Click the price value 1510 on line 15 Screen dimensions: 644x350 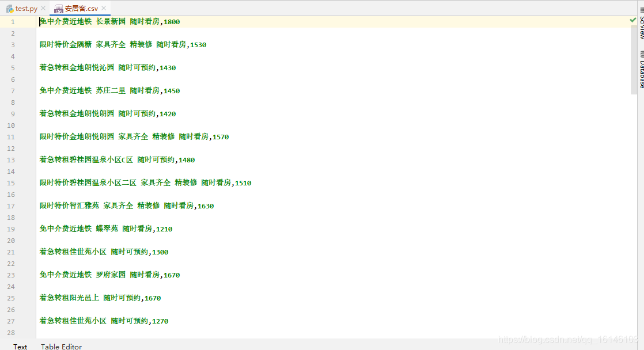(x=243, y=183)
